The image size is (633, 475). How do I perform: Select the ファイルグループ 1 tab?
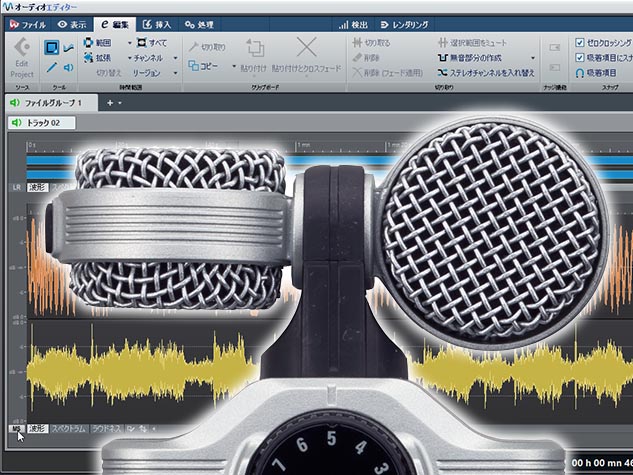(x=51, y=103)
